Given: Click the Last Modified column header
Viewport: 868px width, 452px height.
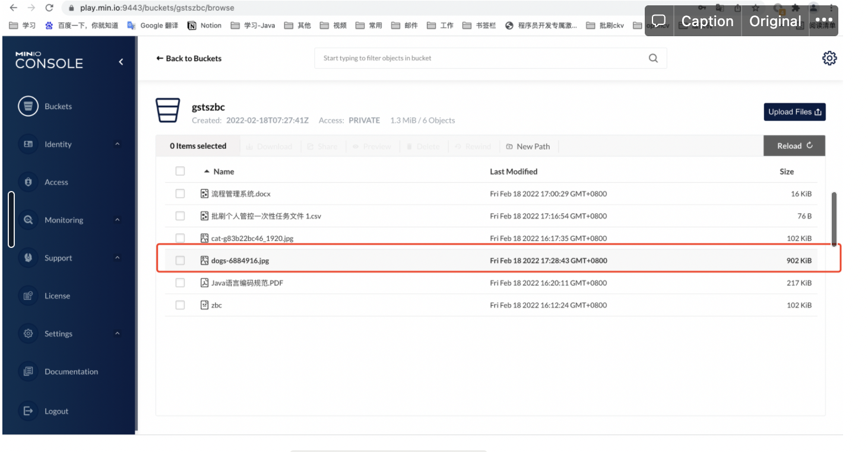Looking at the screenshot, I should coord(514,171).
